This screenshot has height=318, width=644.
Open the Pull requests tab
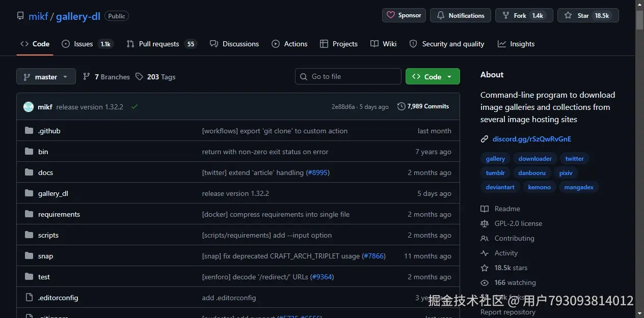pos(162,44)
